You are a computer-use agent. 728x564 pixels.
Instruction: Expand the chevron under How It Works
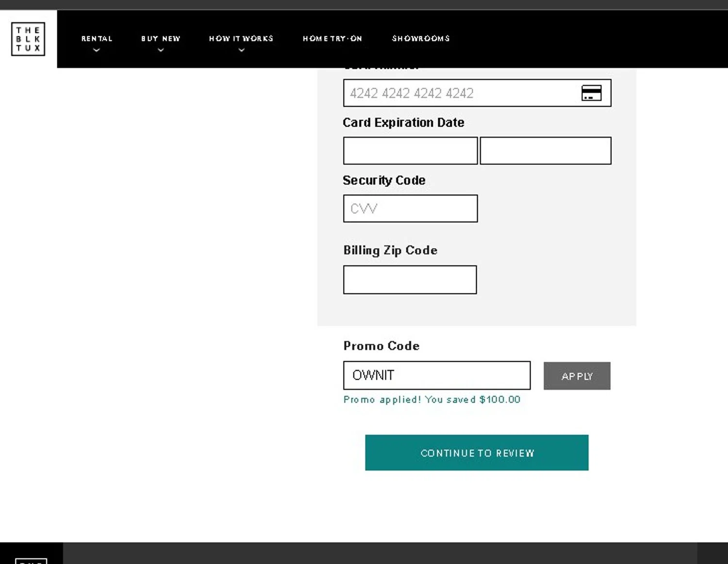coord(241,50)
